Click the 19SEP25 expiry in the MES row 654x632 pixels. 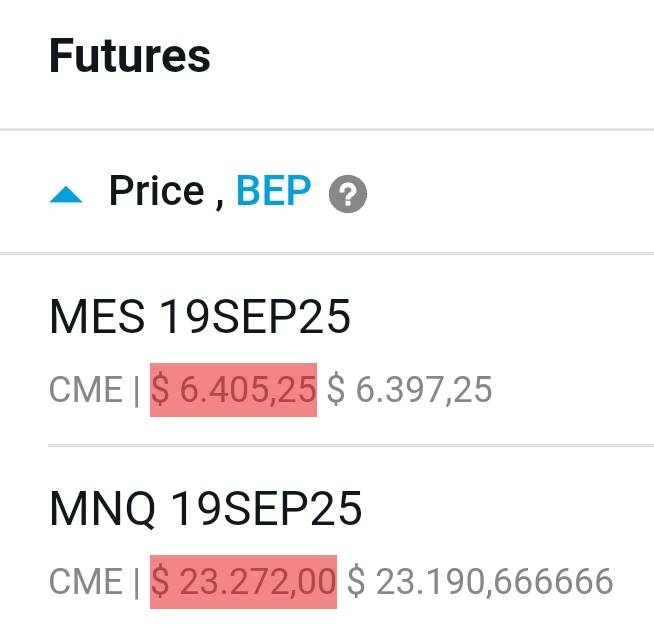point(255,319)
